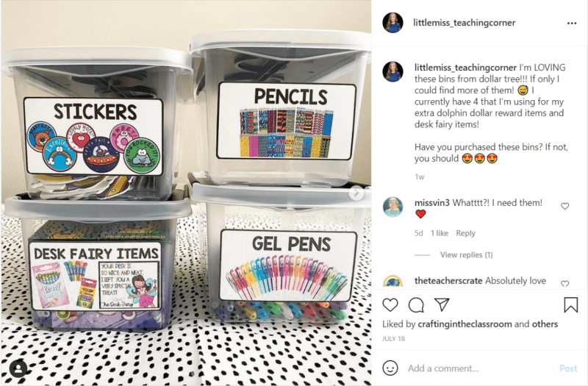The width and height of the screenshot is (588, 386).
Task: Open emoji picker smiley icon
Action: (x=390, y=368)
